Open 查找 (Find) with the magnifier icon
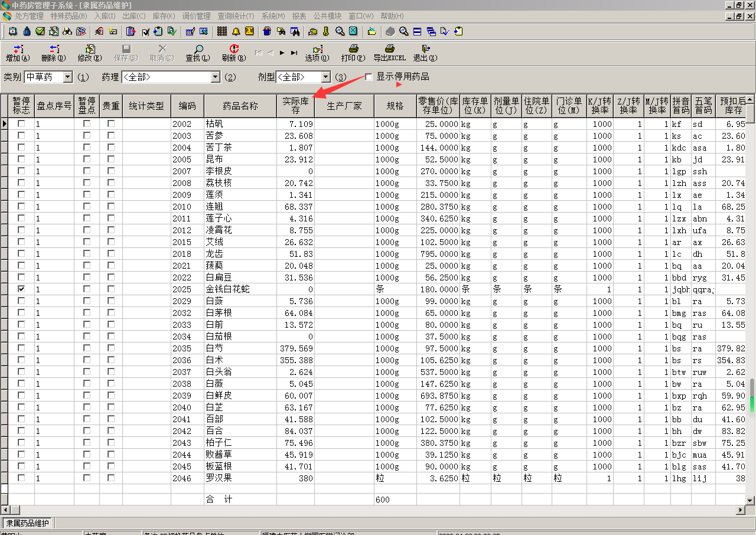Screen dimensions: 756x535 pos(198,50)
